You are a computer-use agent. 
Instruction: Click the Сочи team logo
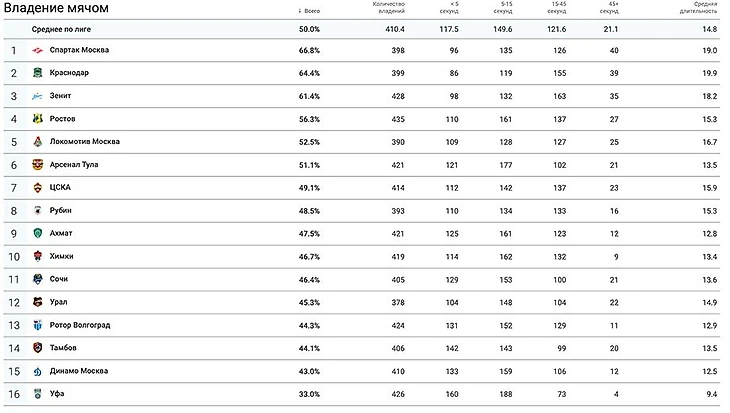[37, 279]
